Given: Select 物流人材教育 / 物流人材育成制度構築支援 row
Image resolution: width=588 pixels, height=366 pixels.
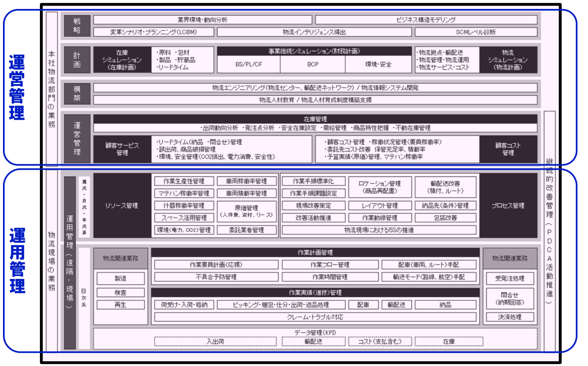Looking at the screenshot, I should coord(315,100).
